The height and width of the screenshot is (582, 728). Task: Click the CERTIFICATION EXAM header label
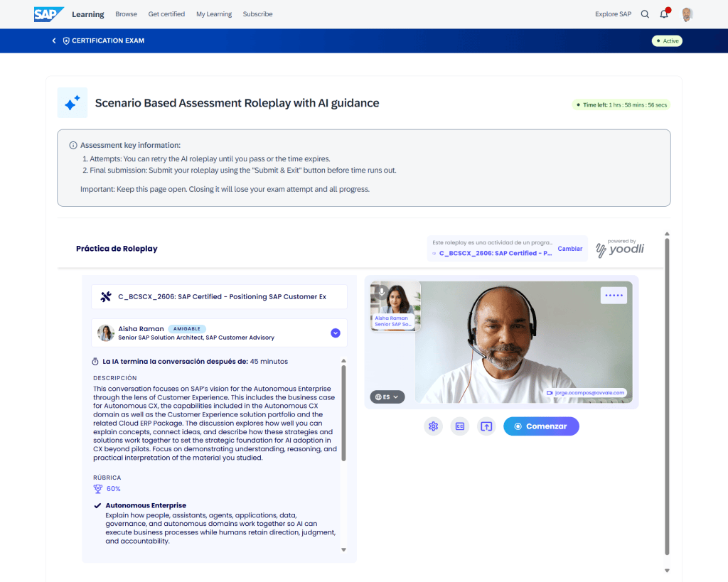(x=108, y=41)
